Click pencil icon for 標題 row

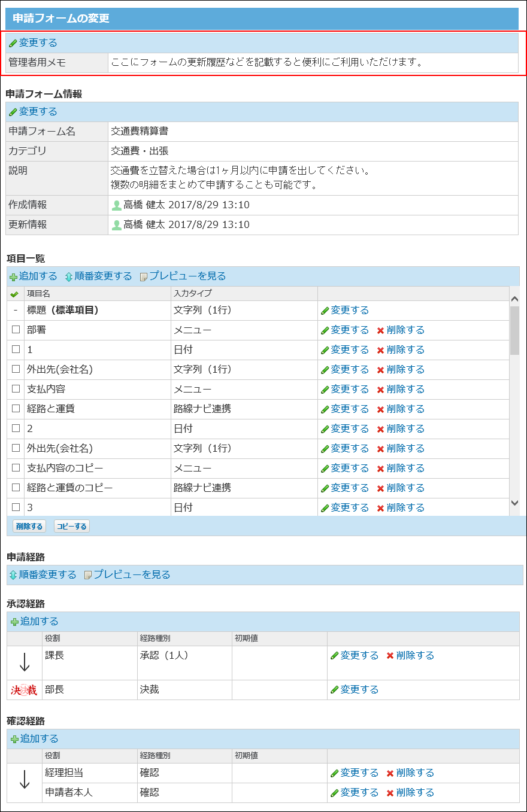(325, 311)
